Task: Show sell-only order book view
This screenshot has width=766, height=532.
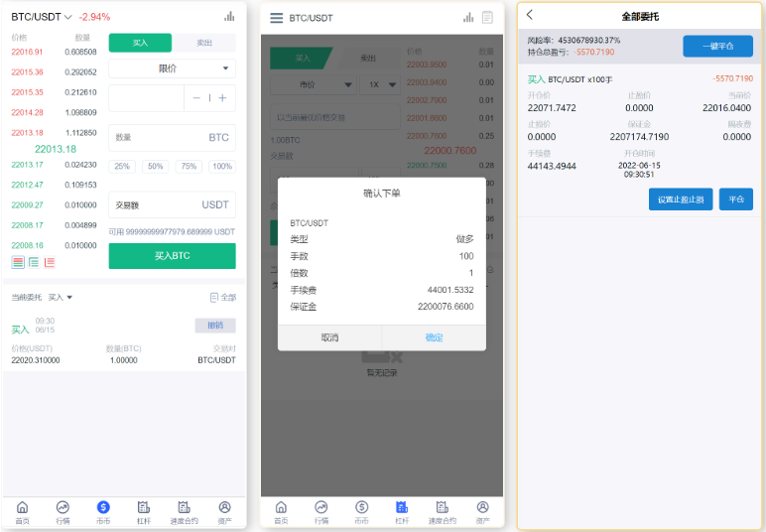Action: point(50,262)
